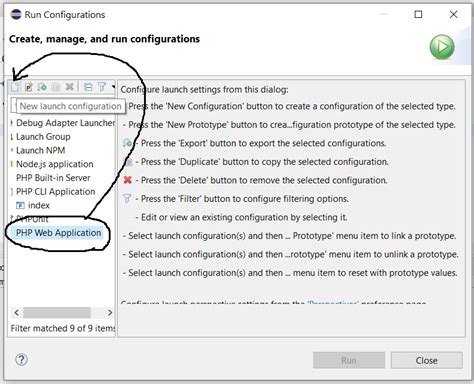The height and width of the screenshot is (384, 474).
Task: Select the Launch NPM entry
Action: point(40,150)
